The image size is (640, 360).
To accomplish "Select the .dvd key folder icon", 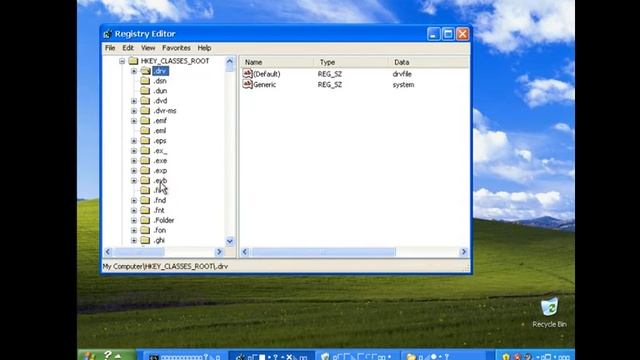I will click(145, 100).
